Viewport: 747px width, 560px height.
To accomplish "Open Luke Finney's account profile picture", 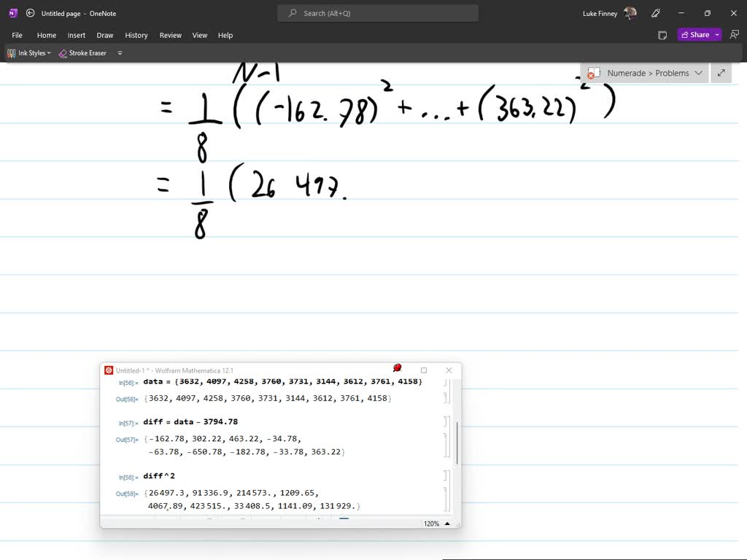I will (630, 13).
